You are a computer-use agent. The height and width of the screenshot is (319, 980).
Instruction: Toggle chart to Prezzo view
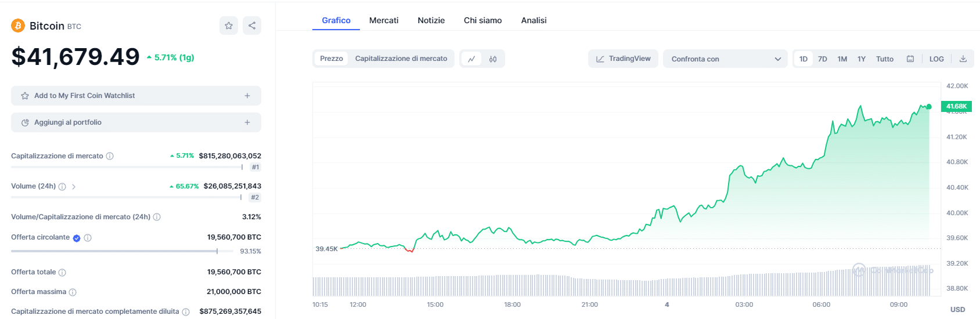(x=331, y=59)
